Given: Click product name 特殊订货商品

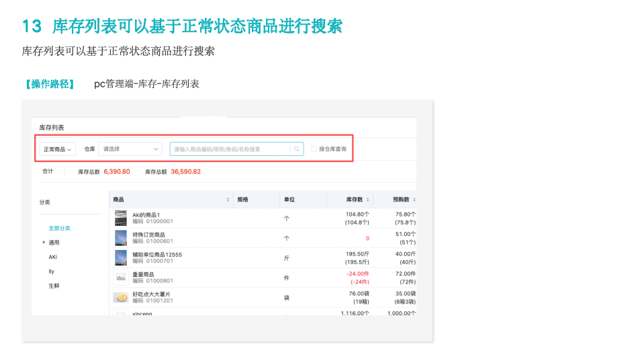Looking at the screenshot, I should point(148,235).
